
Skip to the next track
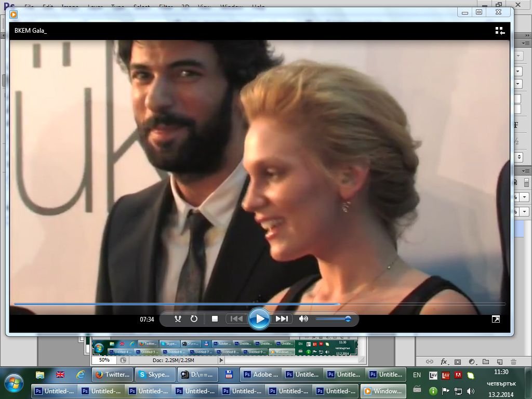[x=282, y=319]
